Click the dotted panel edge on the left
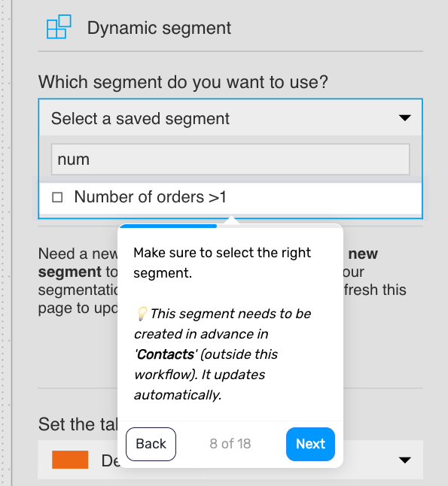Viewport: 448px width, 486px height. [x=3, y=243]
